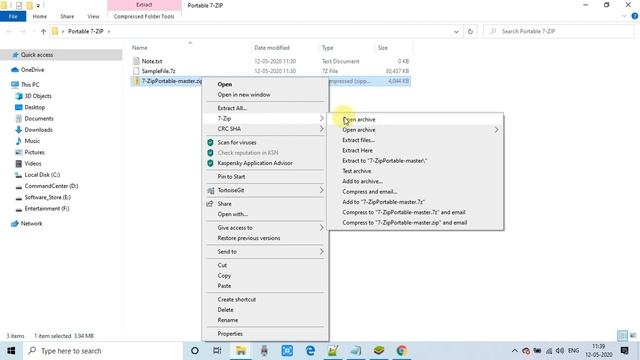
Task: Click the Cortana circle icon
Action: (x=195, y=351)
